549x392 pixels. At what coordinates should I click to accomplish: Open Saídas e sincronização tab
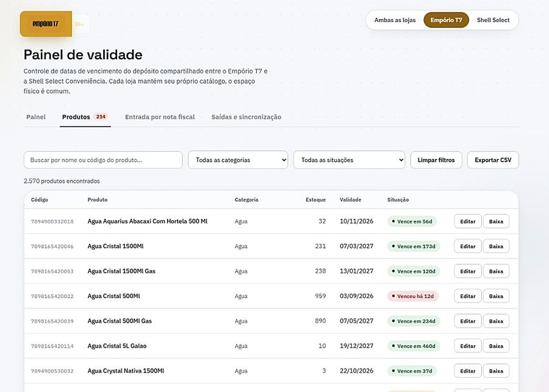[x=246, y=117]
